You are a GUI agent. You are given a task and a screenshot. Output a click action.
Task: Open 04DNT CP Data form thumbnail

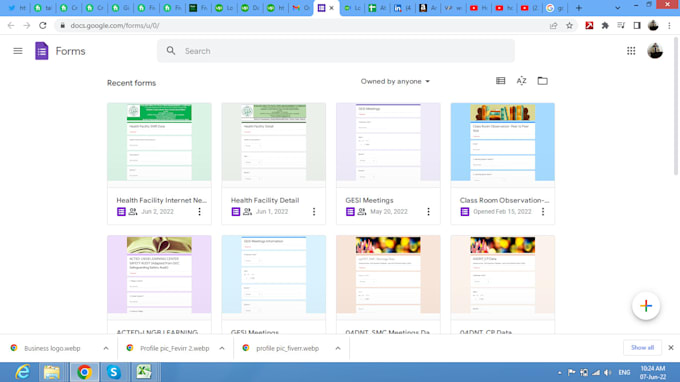coord(503,274)
